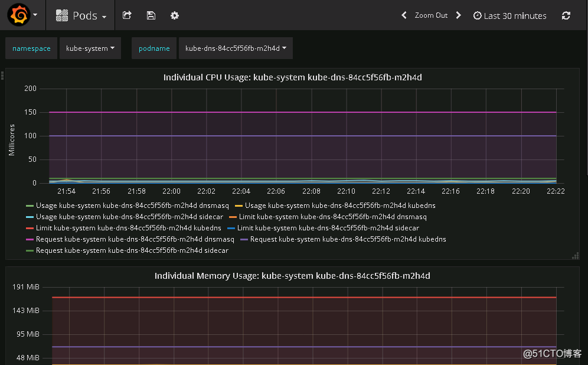Open the Grafana main menu logo
Image resolution: width=588 pixels, height=365 pixels.
(19, 15)
